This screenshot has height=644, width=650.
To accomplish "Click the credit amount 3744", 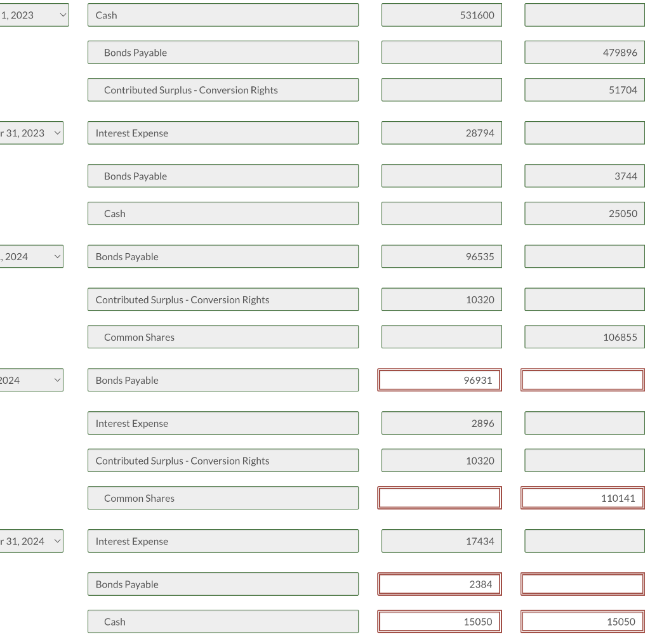I will (585, 176).
